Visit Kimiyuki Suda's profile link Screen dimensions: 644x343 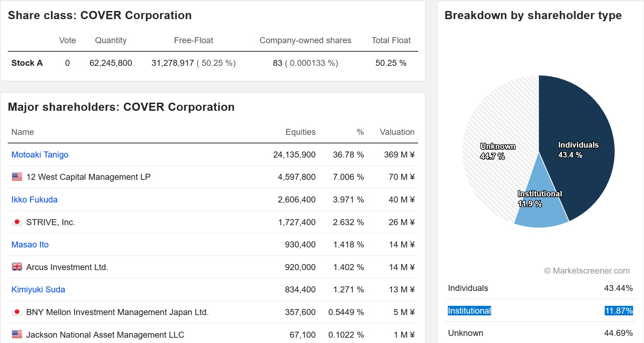pos(38,290)
